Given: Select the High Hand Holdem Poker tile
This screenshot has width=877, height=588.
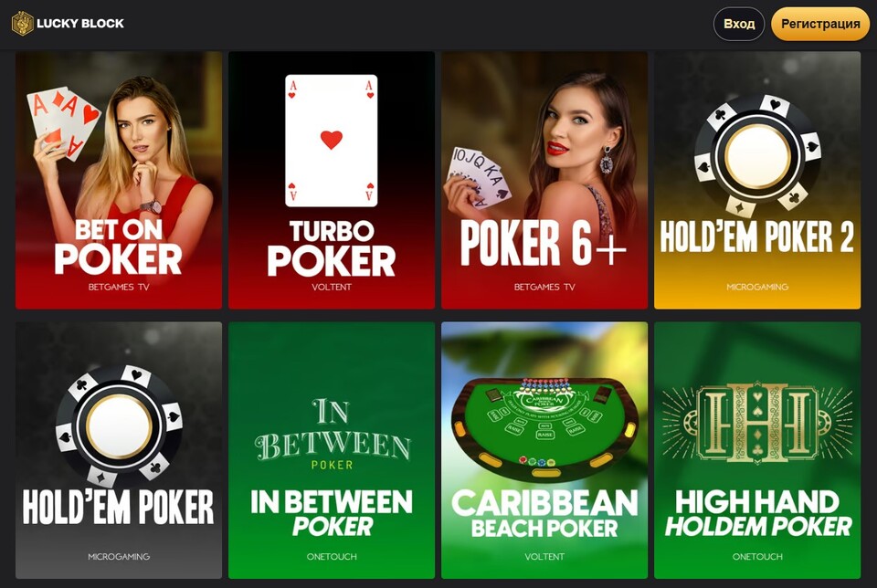Looking at the screenshot, I should [x=757, y=450].
